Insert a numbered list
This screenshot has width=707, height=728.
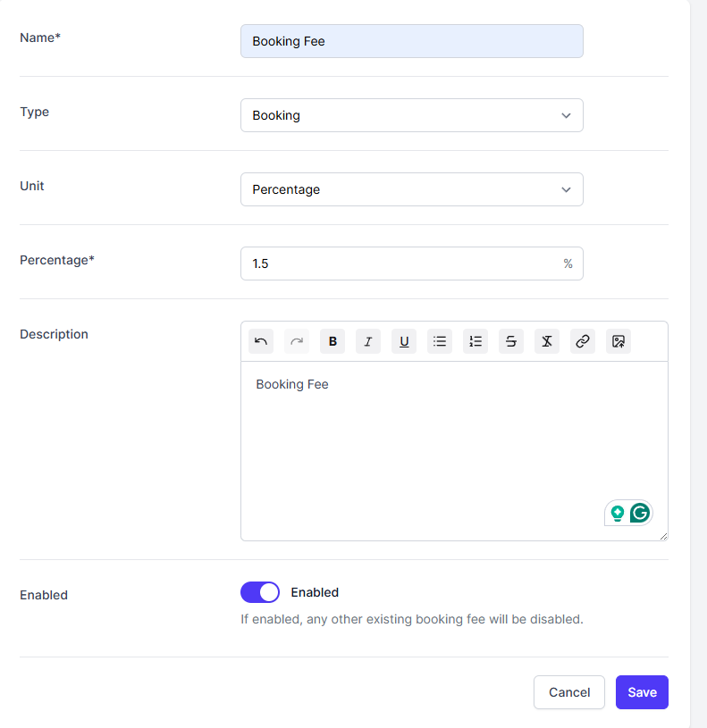[x=476, y=341]
